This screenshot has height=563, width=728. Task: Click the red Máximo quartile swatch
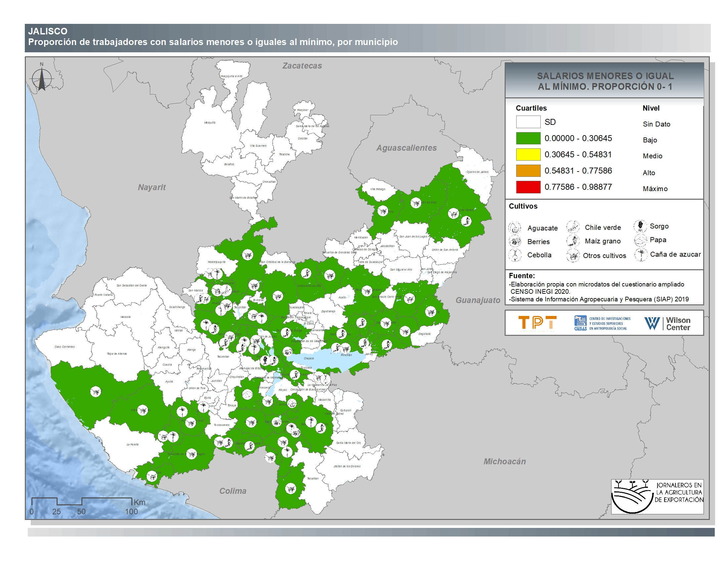click(528, 187)
